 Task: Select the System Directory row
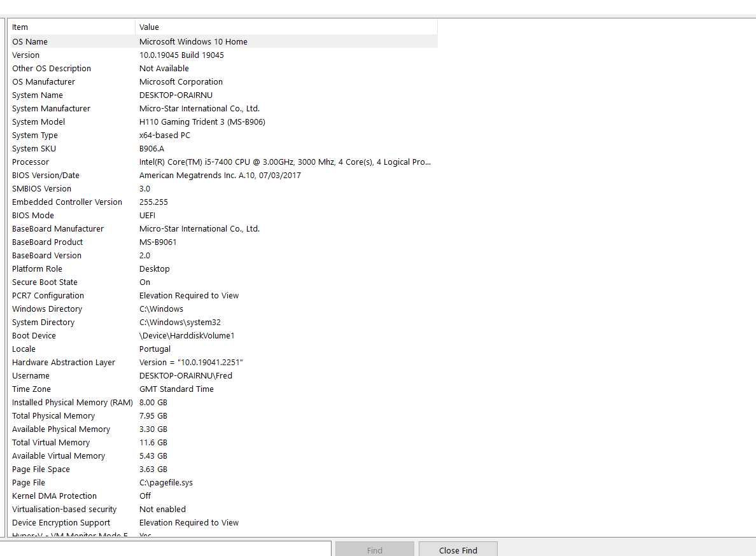click(223, 323)
